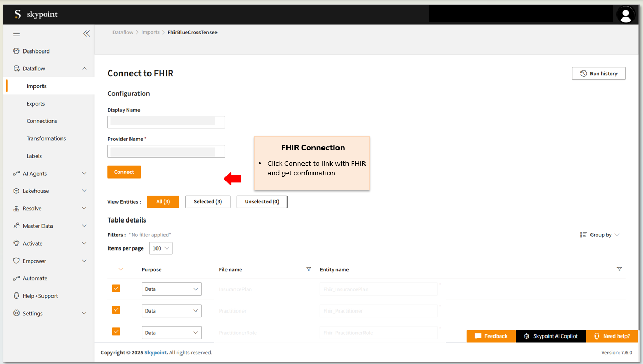Collapse the sidebar with double-chevron icon

tap(86, 34)
